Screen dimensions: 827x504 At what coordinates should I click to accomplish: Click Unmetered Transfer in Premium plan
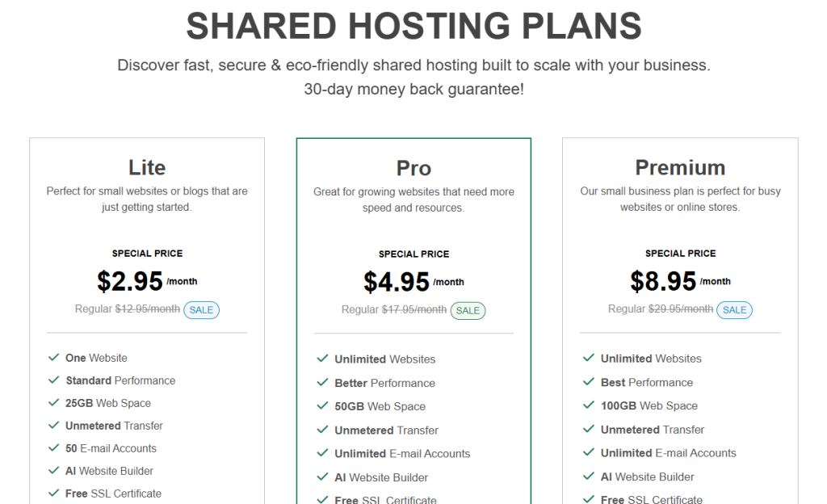point(653,430)
